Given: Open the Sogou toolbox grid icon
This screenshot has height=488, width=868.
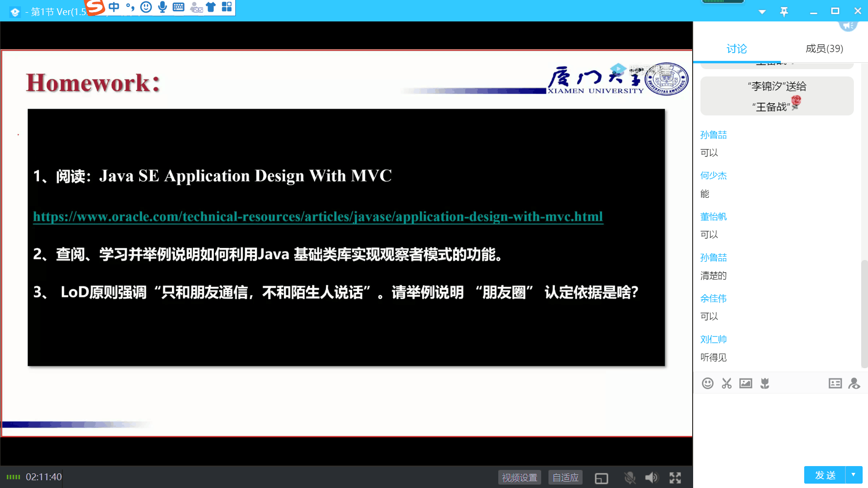Looking at the screenshot, I should pos(227,7).
